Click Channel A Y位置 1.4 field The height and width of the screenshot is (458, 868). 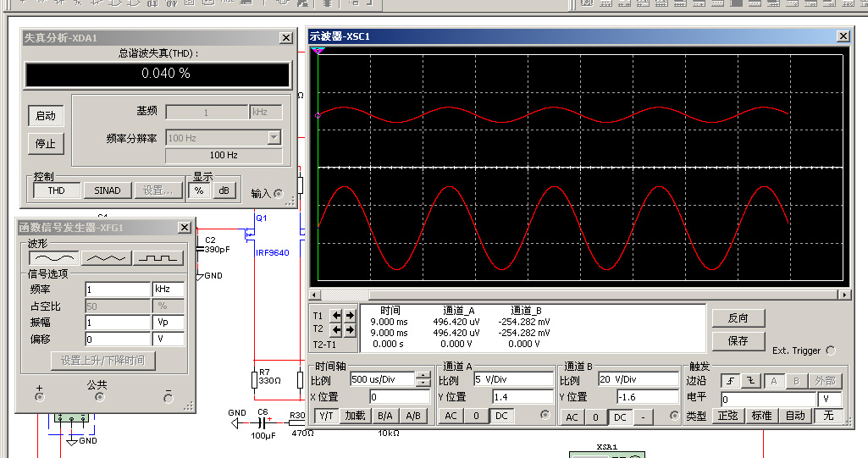pyautogui.click(x=522, y=397)
